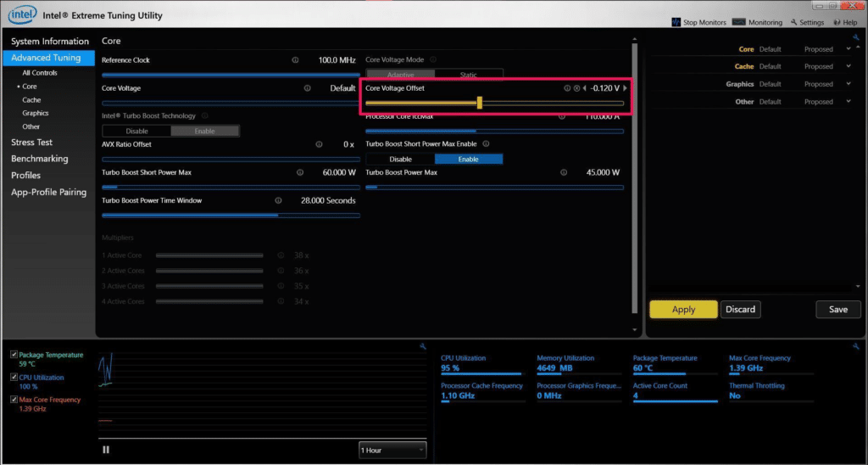This screenshot has width=868, height=465.
Task: Click the yellow Apply button
Action: click(684, 310)
